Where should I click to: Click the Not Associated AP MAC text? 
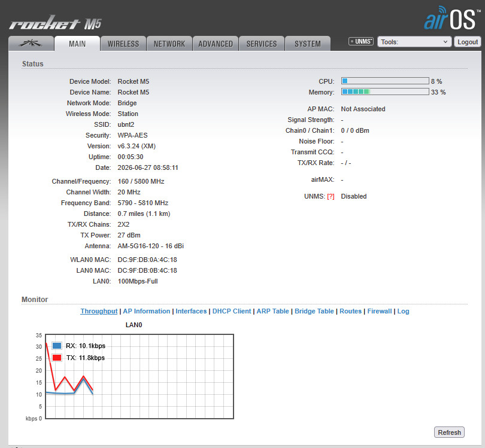[363, 109]
